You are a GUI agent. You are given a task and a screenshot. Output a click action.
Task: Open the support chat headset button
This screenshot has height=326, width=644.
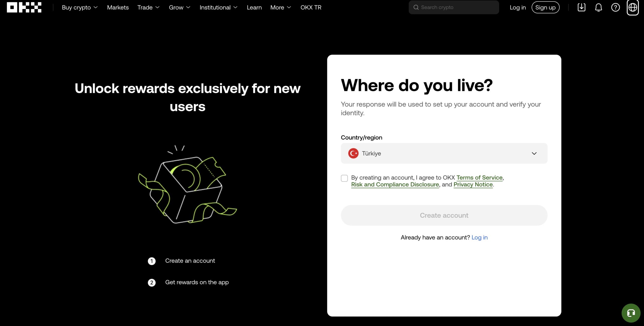[x=631, y=313]
